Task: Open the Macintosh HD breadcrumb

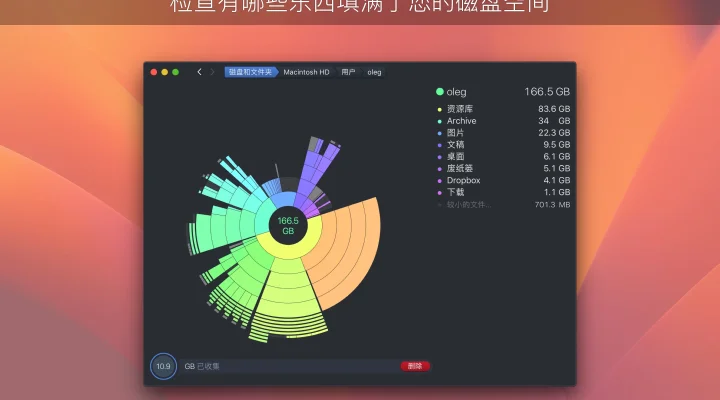Action: pos(306,72)
